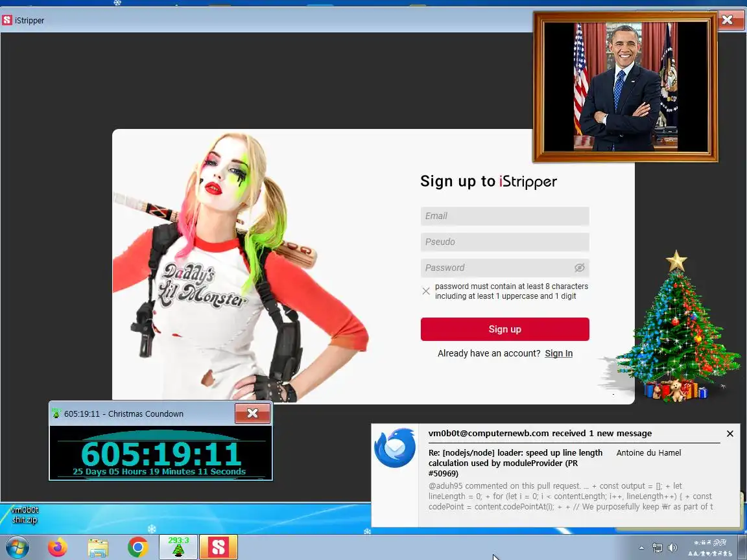The image size is (747, 560).
Task: Open File Explorer from the taskbar
Action: coord(98,548)
